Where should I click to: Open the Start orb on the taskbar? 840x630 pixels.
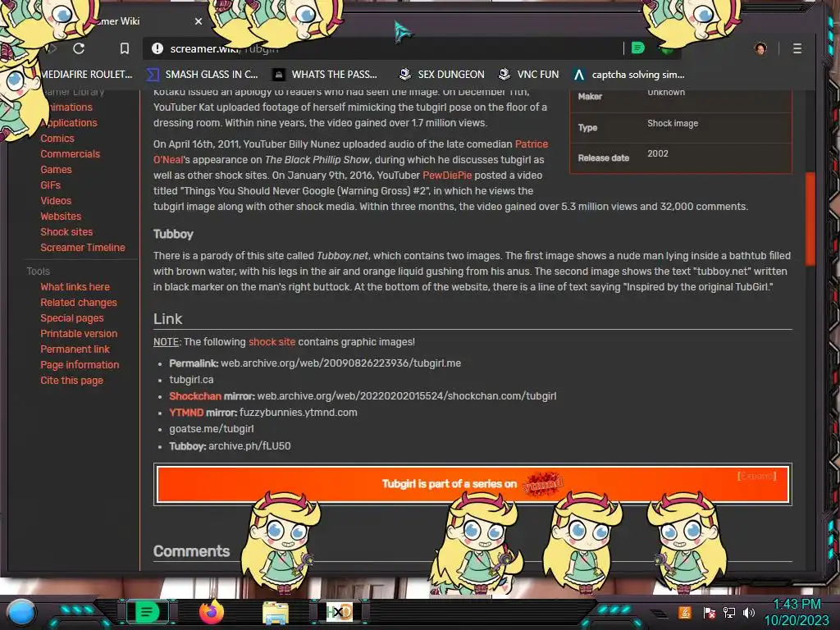click(21, 612)
